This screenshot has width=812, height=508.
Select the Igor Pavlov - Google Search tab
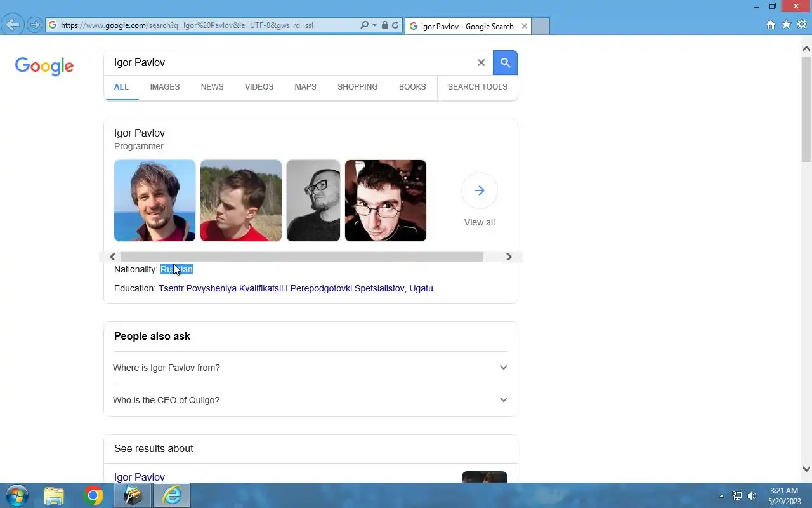467,26
